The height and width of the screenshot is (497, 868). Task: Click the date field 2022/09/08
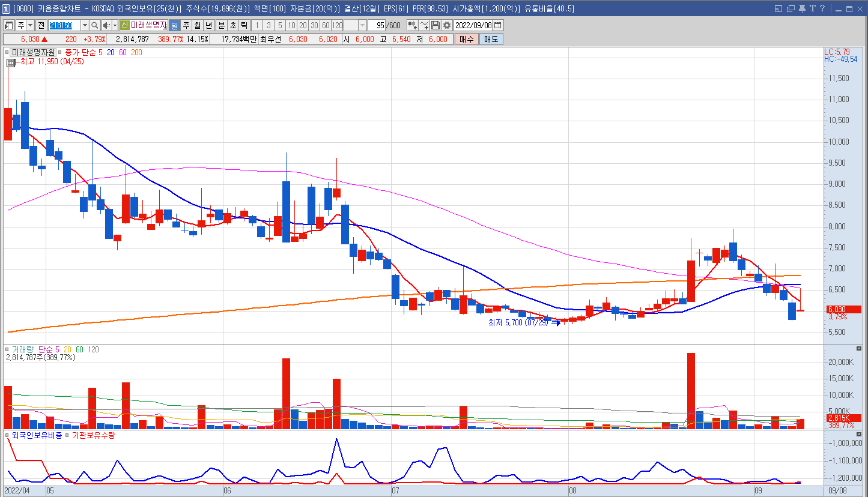(x=473, y=25)
